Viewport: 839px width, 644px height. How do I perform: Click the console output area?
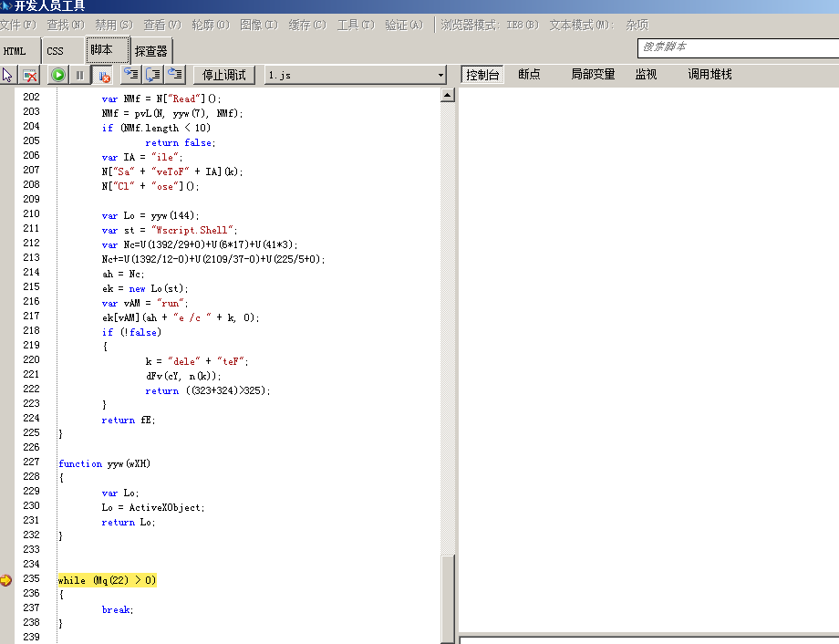[648, 358]
